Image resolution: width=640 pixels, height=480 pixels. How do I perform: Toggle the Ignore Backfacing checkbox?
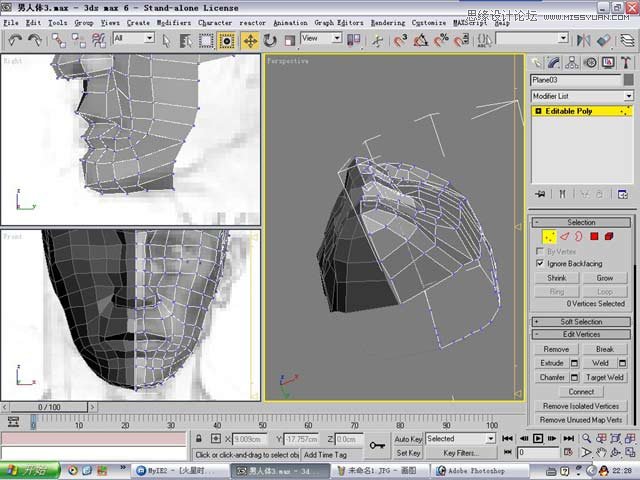[540, 263]
